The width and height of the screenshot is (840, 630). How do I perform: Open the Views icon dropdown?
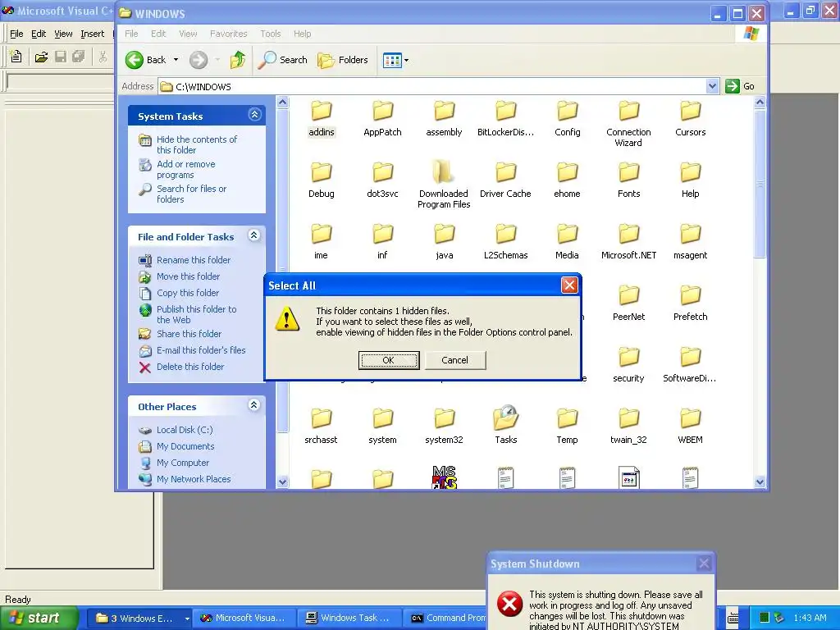pos(395,60)
